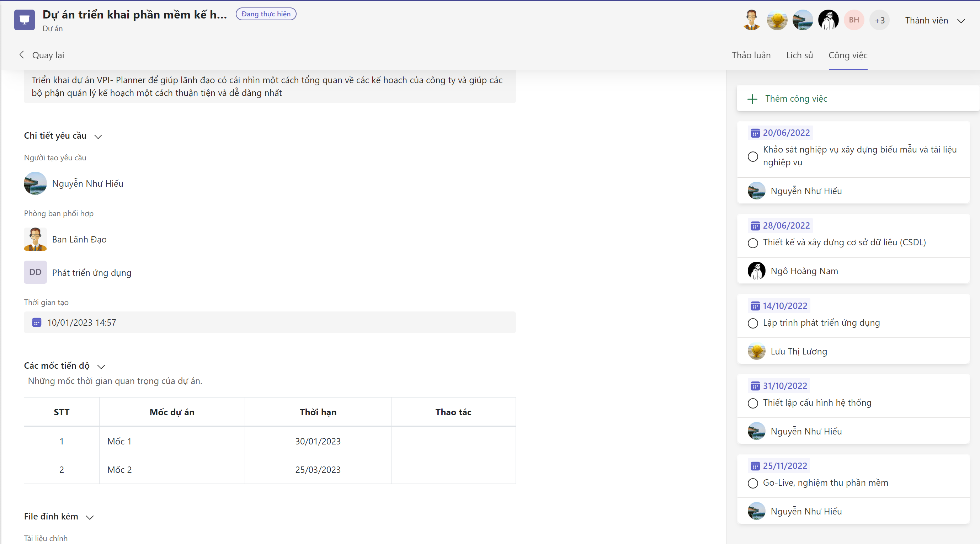Click the Mốc 2 cell in milestones table

pos(172,469)
